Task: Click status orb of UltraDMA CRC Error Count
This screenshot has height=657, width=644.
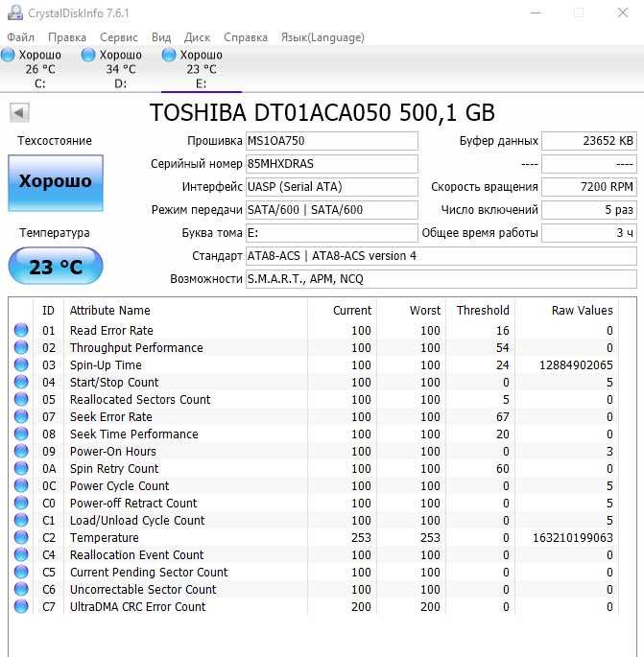Action: coord(21,606)
